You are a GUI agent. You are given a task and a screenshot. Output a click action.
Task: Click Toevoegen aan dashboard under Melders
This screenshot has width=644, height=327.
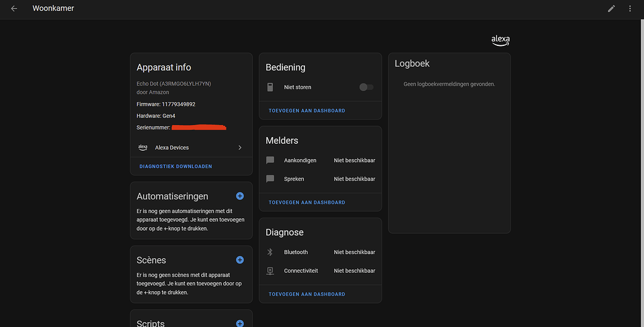coord(307,202)
